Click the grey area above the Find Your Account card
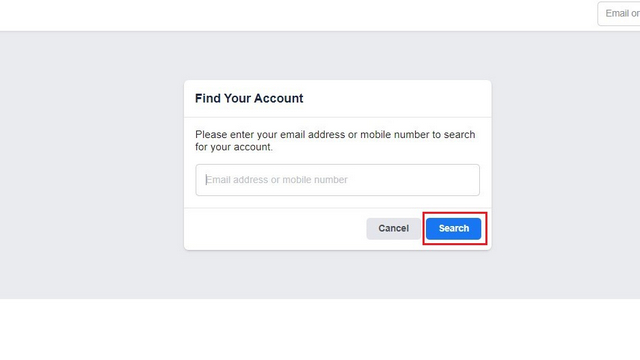 point(338,56)
